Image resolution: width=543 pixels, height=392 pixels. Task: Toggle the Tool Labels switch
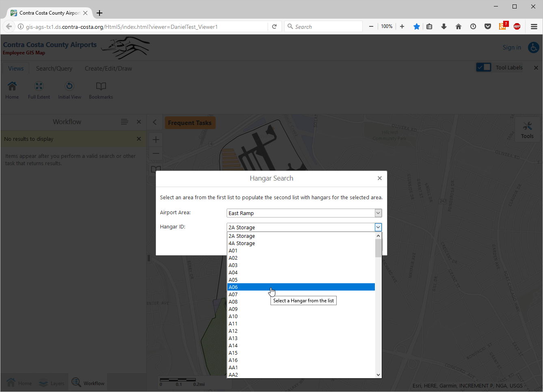pyautogui.click(x=484, y=67)
